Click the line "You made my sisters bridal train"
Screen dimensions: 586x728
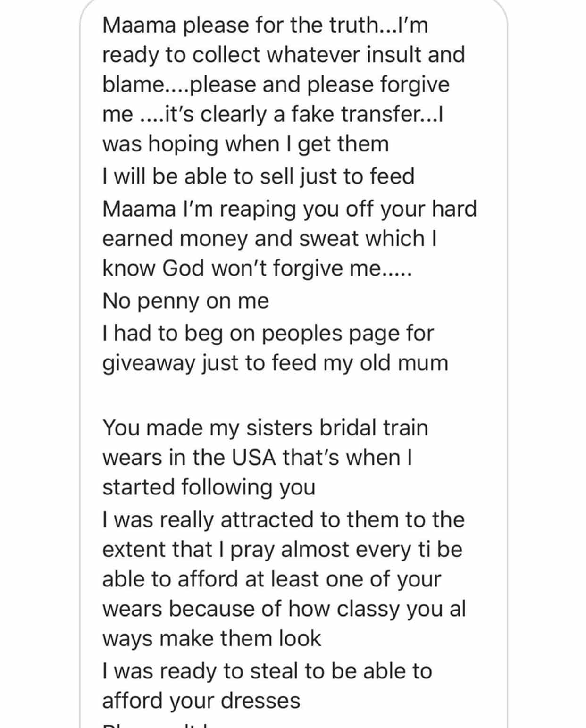pyautogui.click(x=265, y=427)
